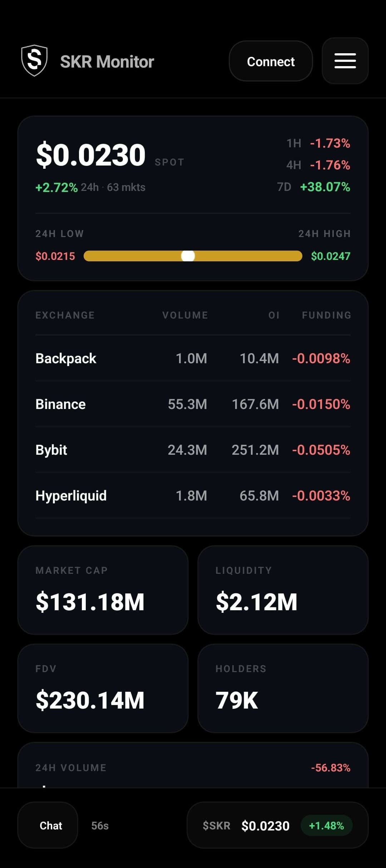Click Bybit OI 251.2M
The width and height of the screenshot is (386, 868).
256,450
